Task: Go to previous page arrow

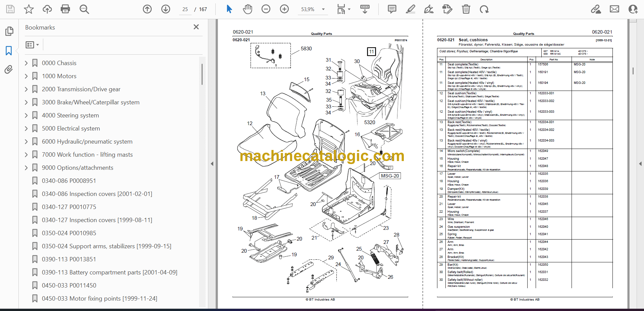Action: [147, 9]
